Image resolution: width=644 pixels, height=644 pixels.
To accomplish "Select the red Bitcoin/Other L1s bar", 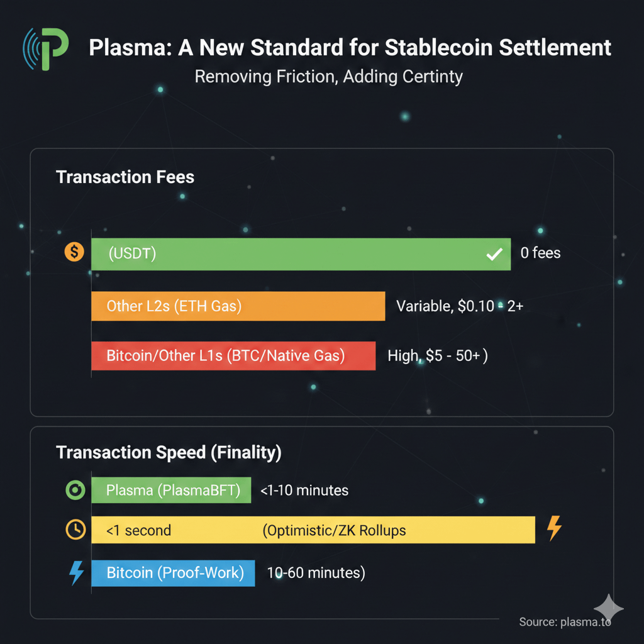I will (233, 356).
